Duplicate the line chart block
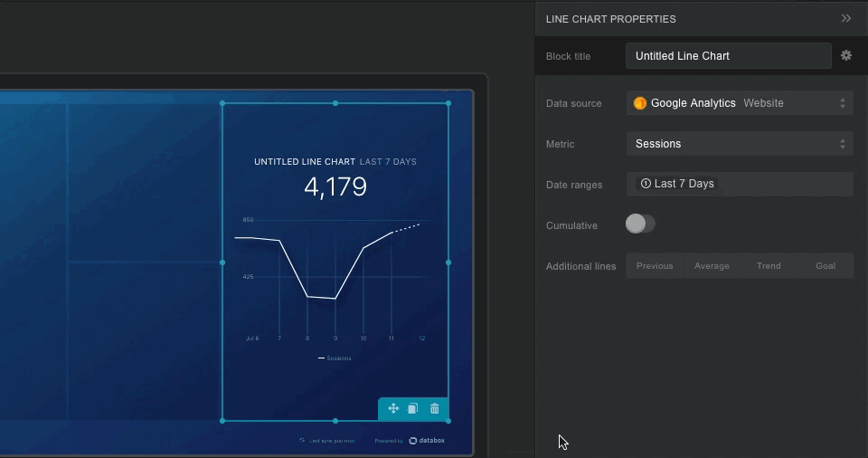The height and width of the screenshot is (458, 868). [x=413, y=408]
